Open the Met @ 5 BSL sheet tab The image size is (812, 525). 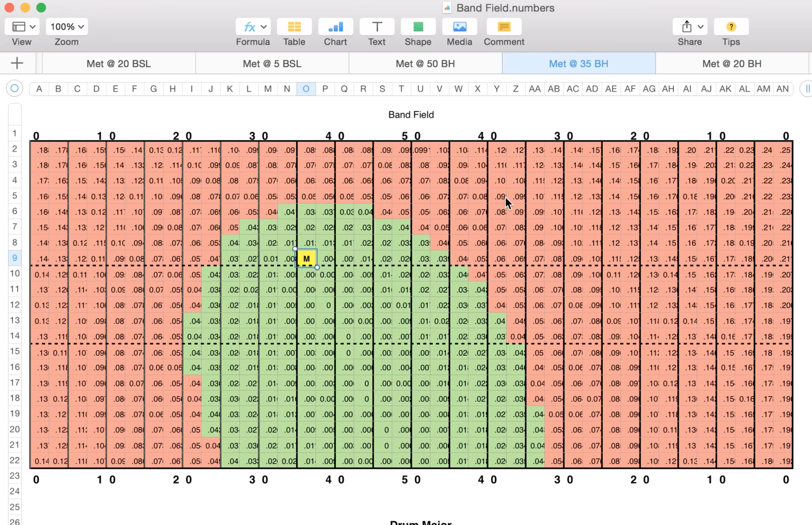[x=272, y=64]
